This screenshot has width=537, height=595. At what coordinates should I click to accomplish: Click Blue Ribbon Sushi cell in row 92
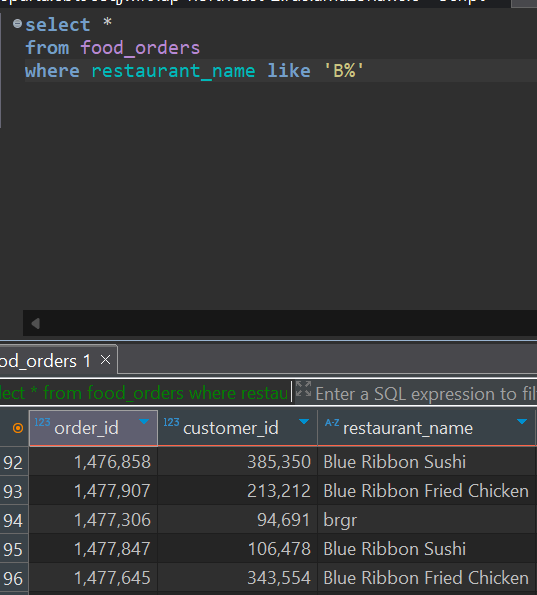click(426, 462)
